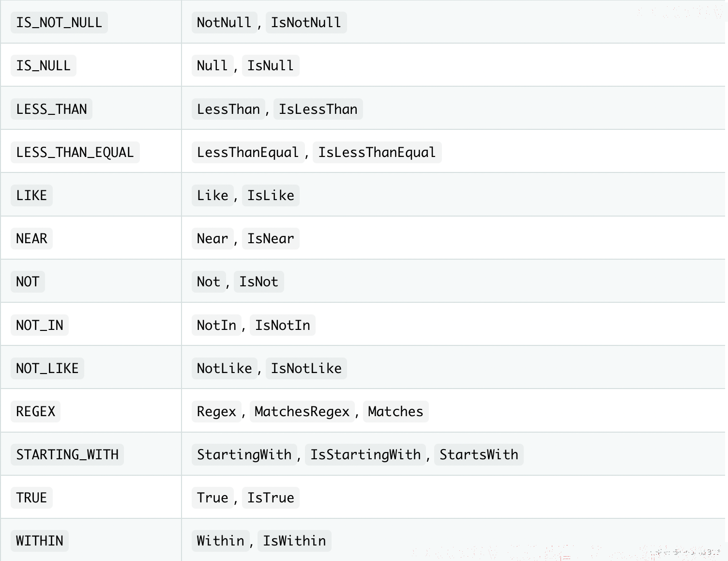Select the LESS_THAN_EQUAL keyword label
The width and height of the screenshot is (728, 561).
75,152
